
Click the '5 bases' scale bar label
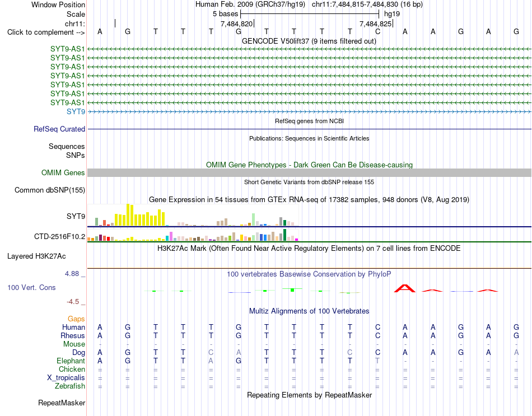click(x=225, y=14)
